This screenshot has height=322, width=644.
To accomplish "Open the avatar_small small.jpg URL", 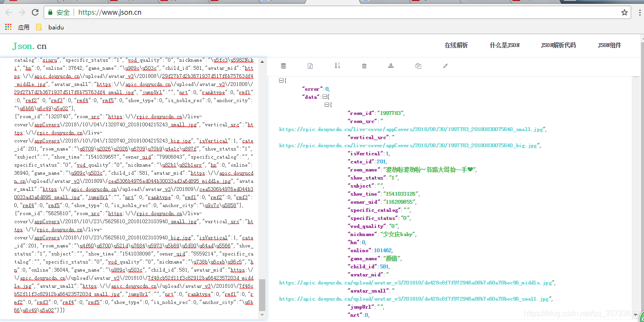I will point(414,299).
